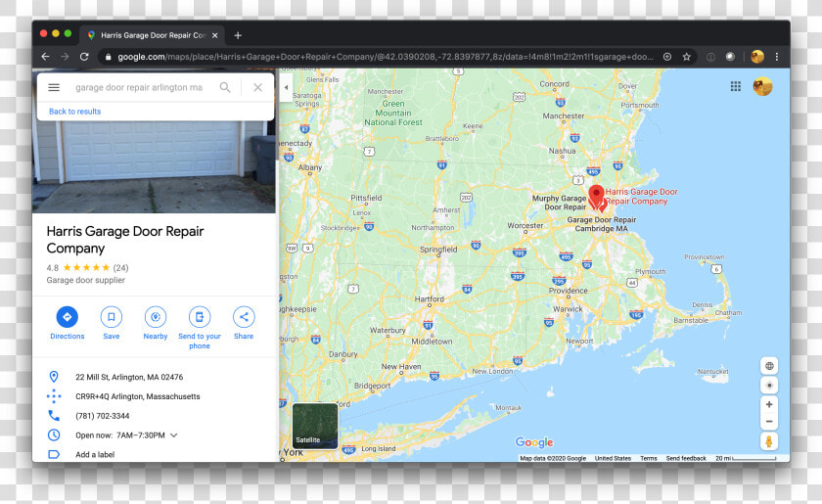The image size is (822, 504).
Task: Reload the page
Action: [84, 57]
